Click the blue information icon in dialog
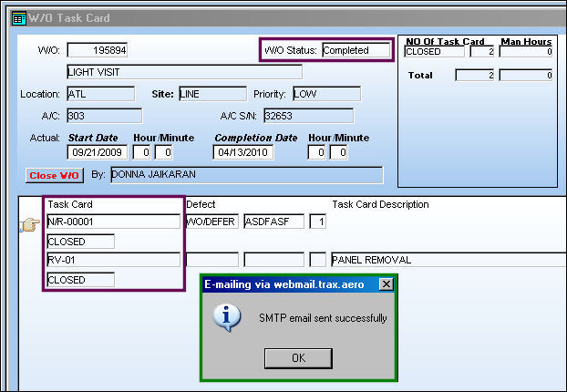Screen dimensions: 567x392 coord(227,317)
